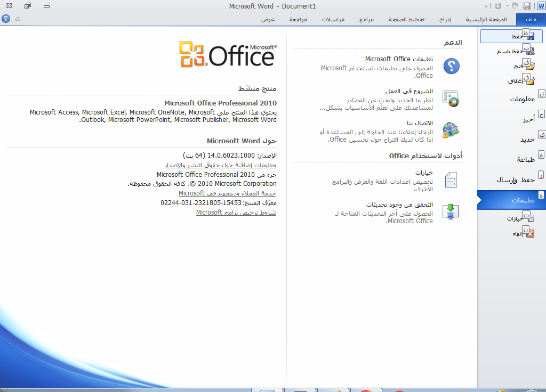Open the Getting Started icon (الشروع في العمل)
The height and width of the screenshot is (392, 546).
click(451, 99)
